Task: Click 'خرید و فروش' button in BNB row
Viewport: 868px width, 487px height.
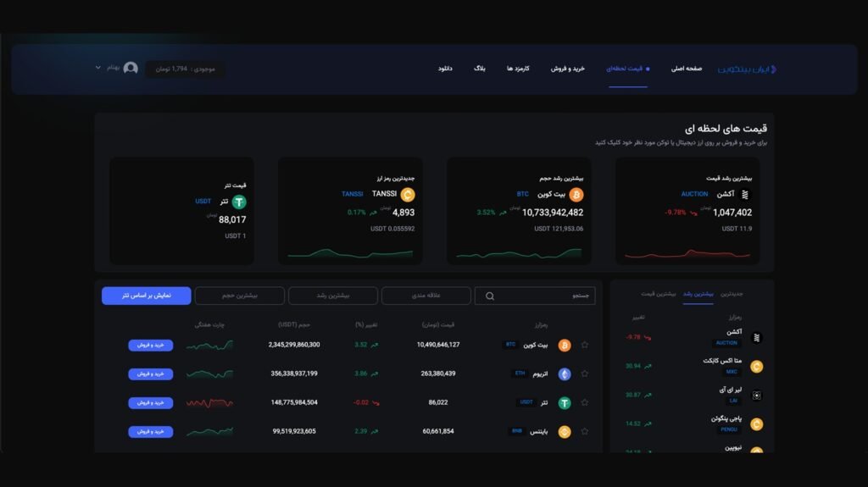Action: coord(151,432)
